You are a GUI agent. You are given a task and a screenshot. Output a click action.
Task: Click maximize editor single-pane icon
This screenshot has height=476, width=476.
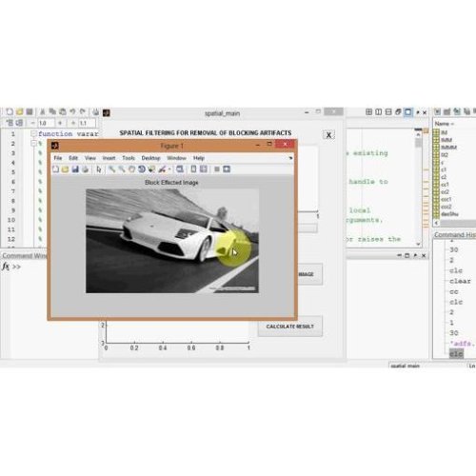408,112
